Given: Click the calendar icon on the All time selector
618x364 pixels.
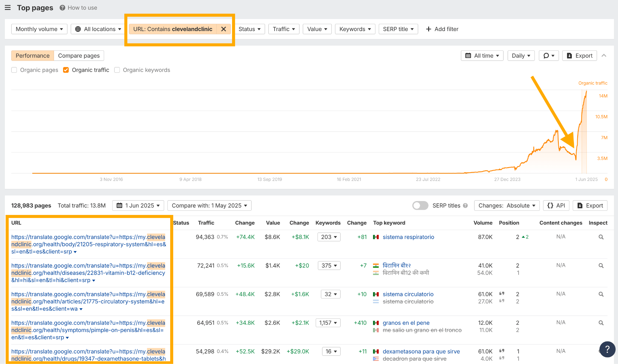Looking at the screenshot, I should coord(468,56).
